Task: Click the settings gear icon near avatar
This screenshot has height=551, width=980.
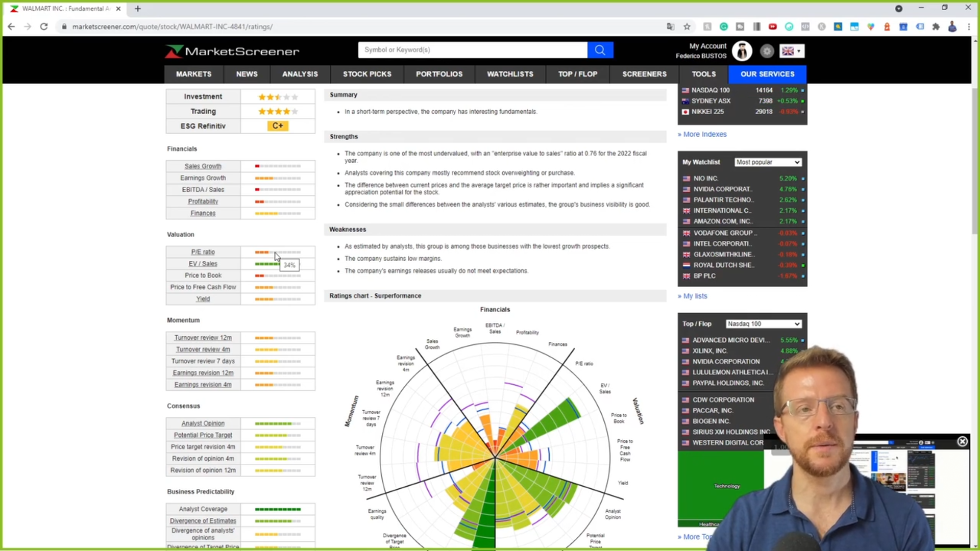Action: (767, 51)
